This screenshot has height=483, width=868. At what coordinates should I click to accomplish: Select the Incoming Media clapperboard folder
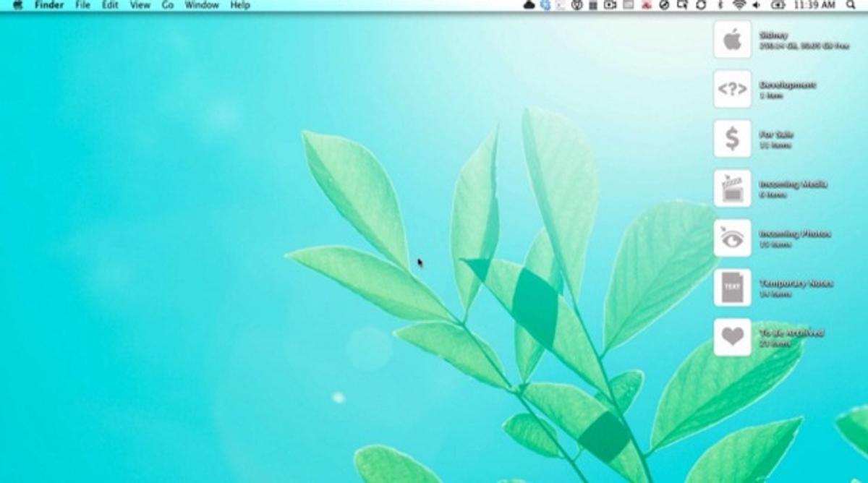click(x=732, y=189)
